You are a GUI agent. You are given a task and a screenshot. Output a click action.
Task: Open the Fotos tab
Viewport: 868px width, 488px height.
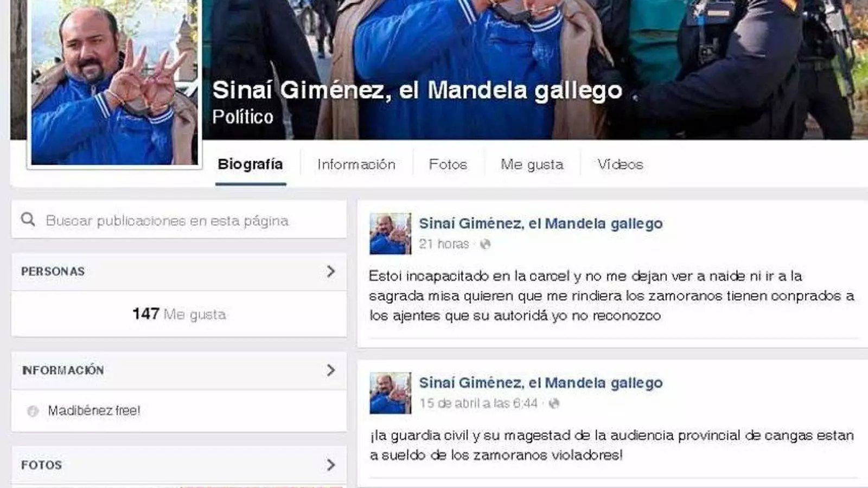click(x=448, y=164)
